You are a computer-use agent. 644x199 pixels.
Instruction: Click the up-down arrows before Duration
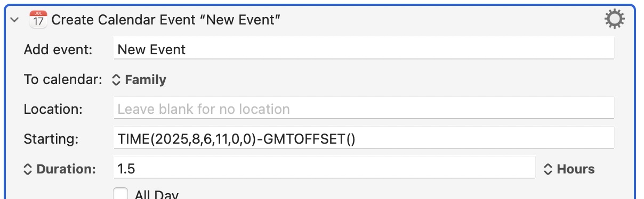[28, 169]
